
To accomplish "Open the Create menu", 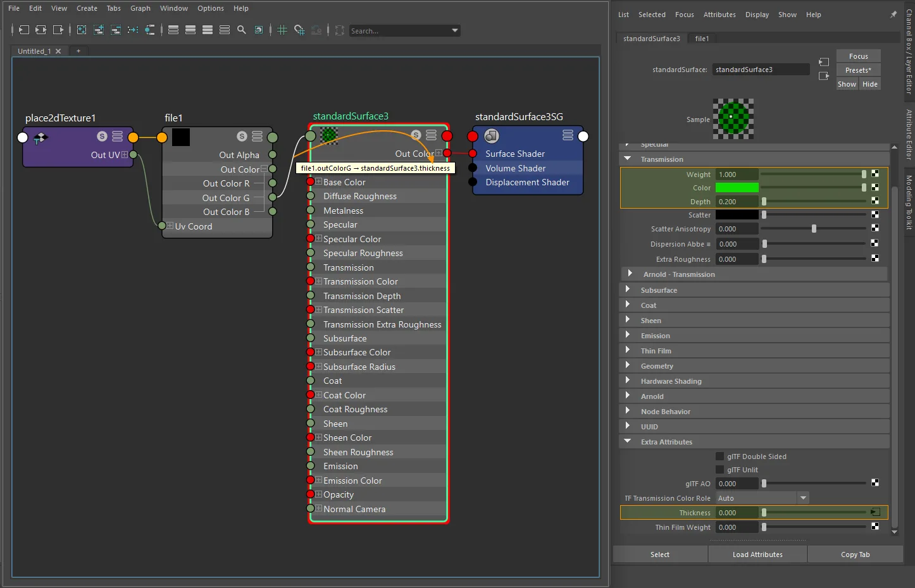I will coord(87,8).
